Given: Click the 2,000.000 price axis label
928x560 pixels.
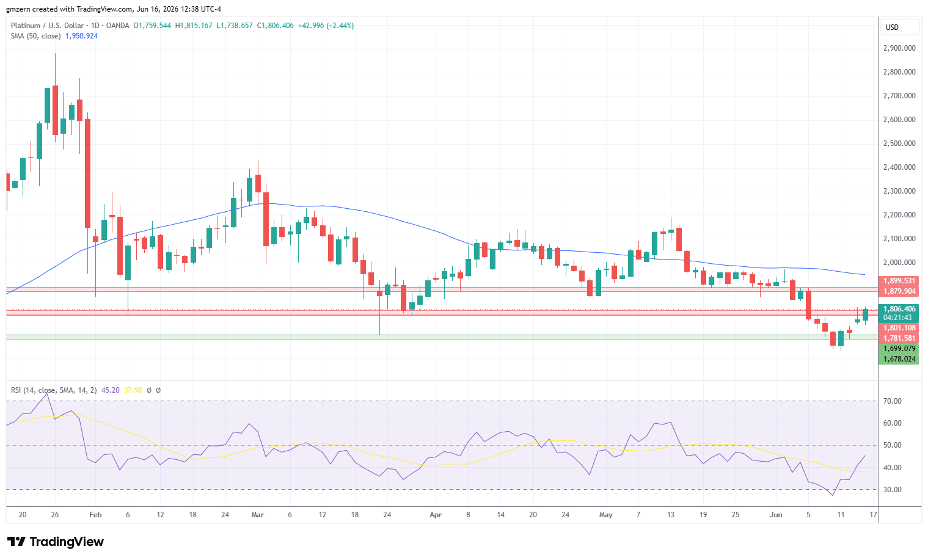Looking at the screenshot, I should tap(899, 263).
